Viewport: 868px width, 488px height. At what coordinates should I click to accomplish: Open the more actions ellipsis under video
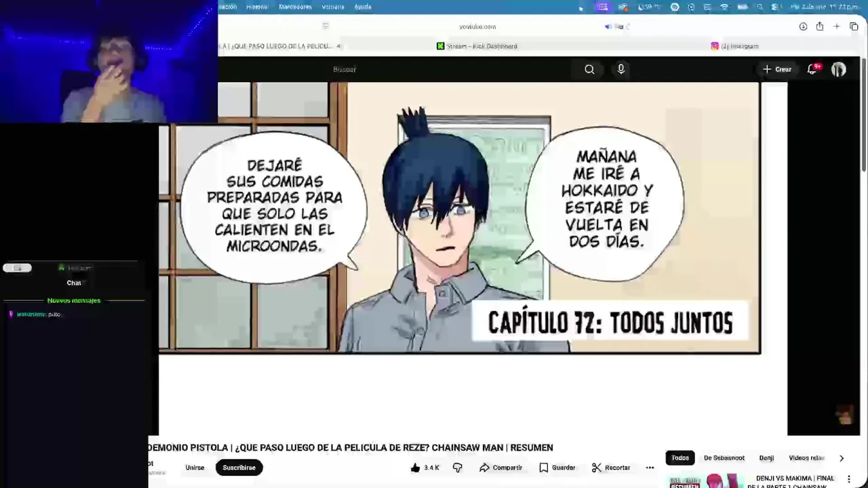click(650, 468)
